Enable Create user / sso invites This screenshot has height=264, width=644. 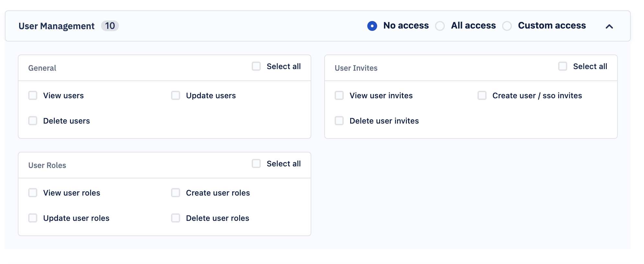(x=482, y=95)
